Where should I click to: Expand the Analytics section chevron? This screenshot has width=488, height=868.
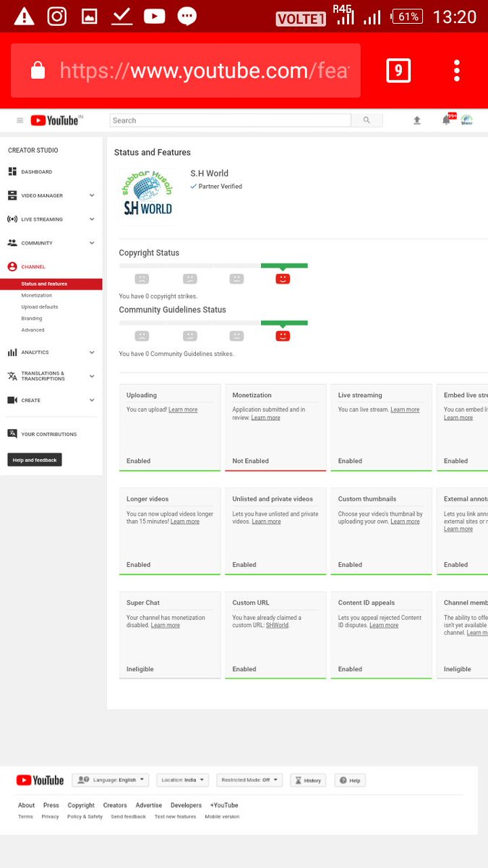pyautogui.click(x=92, y=352)
